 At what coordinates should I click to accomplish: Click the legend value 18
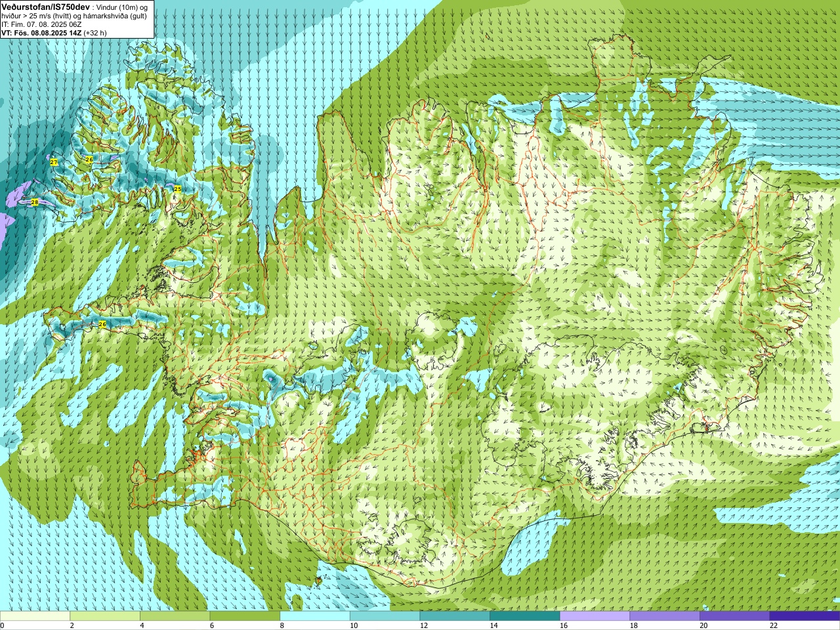click(634, 625)
